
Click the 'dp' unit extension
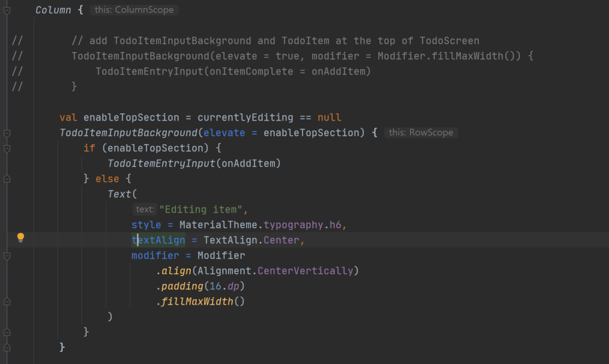click(233, 286)
